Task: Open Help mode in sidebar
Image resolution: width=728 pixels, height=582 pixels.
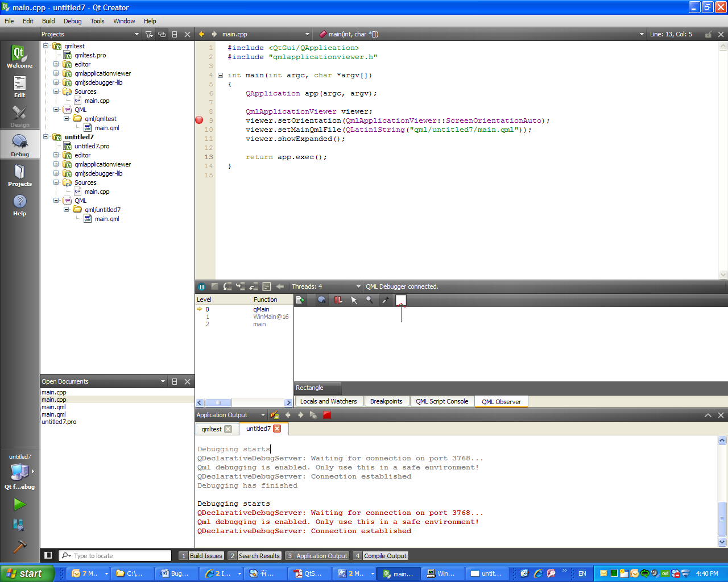Action: (x=19, y=204)
